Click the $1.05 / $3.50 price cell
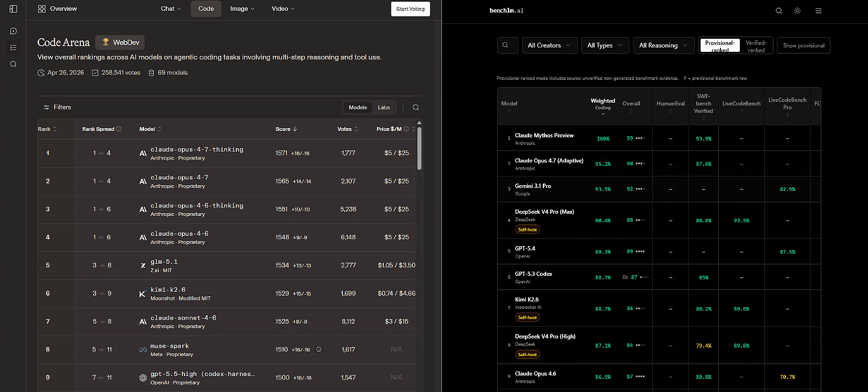 (396, 266)
